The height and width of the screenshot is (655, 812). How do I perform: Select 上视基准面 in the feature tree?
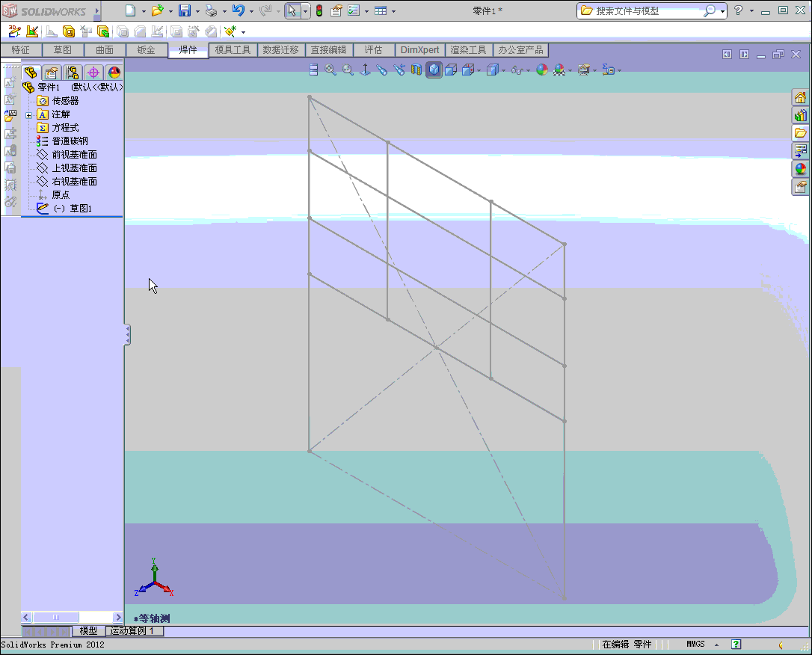point(75,167)
